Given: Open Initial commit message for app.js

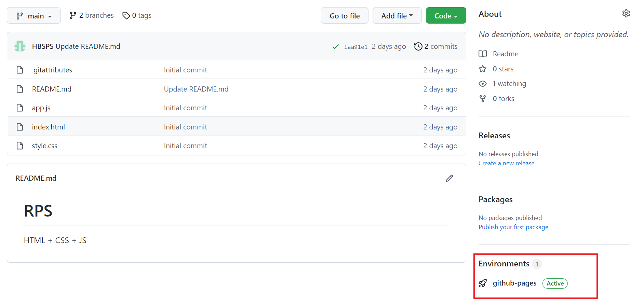Looking at the screenshot, I should [185, 108].
